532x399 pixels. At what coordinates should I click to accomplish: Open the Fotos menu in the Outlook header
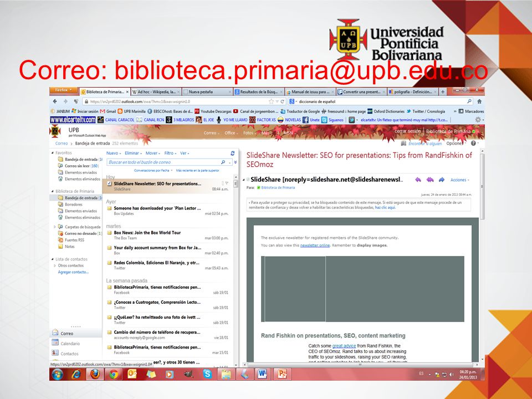tap(249, 132)
